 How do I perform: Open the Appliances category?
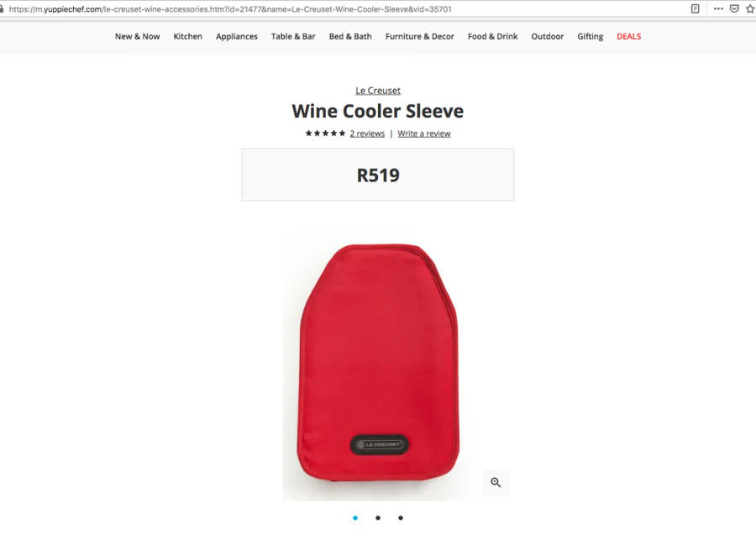237,37
